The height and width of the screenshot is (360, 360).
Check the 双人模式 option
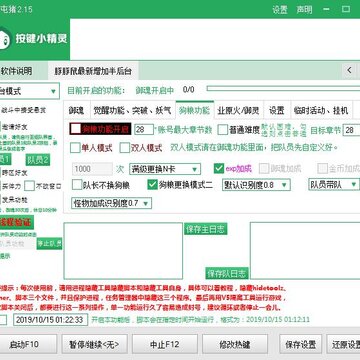pyautogui.click(x=124, y=148)
